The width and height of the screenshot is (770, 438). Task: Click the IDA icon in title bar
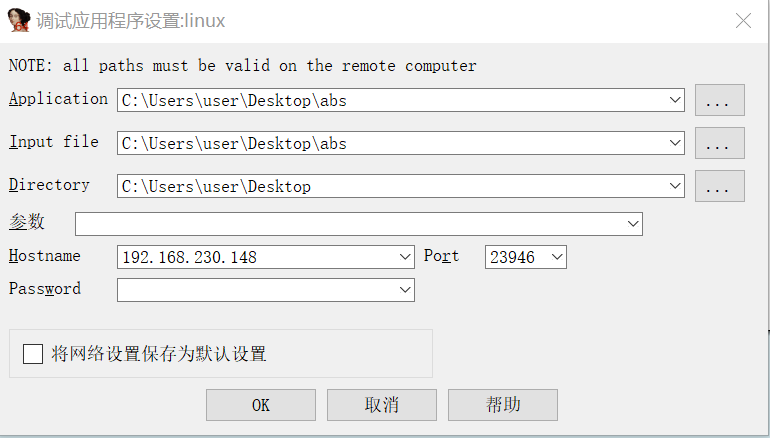[x=18, y=20]
